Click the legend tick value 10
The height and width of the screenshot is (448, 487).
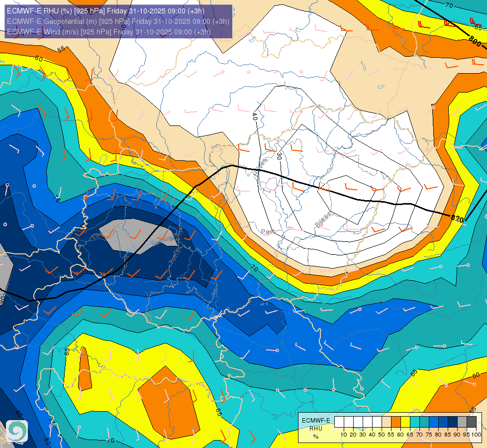(344, 435)
